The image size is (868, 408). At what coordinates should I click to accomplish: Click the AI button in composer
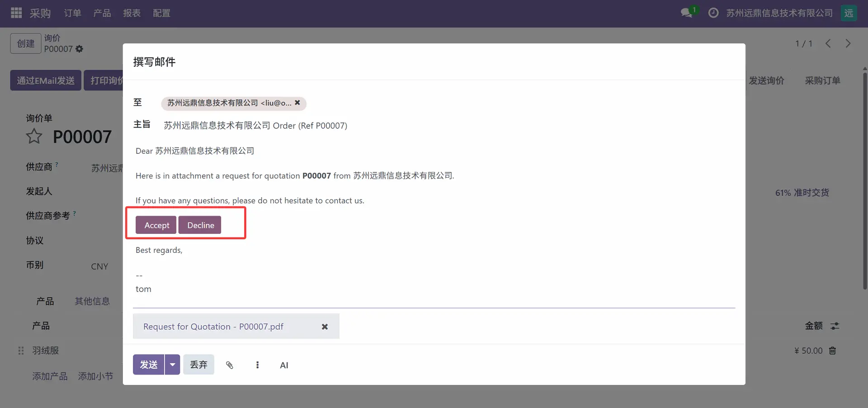[284, 365]
